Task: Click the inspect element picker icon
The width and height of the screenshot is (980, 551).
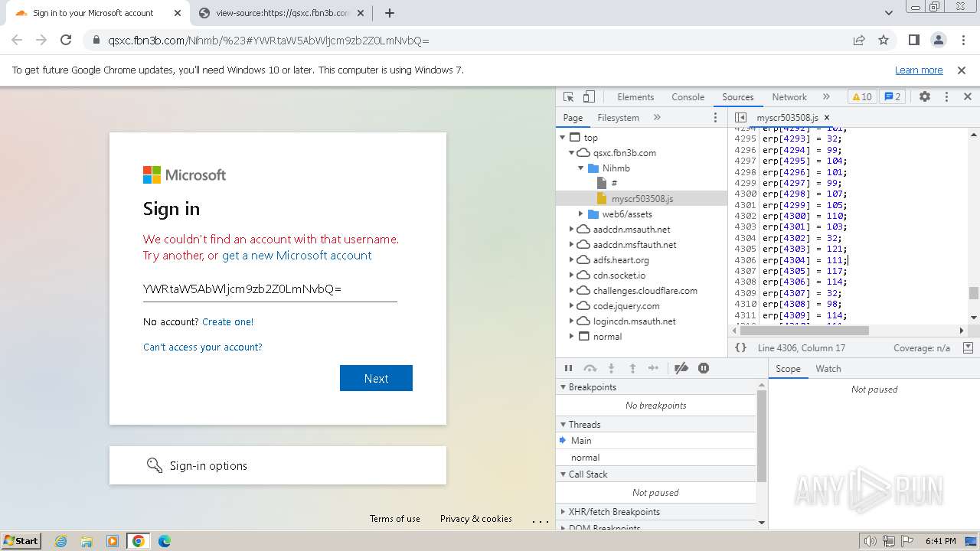Action: pos(568,97)
